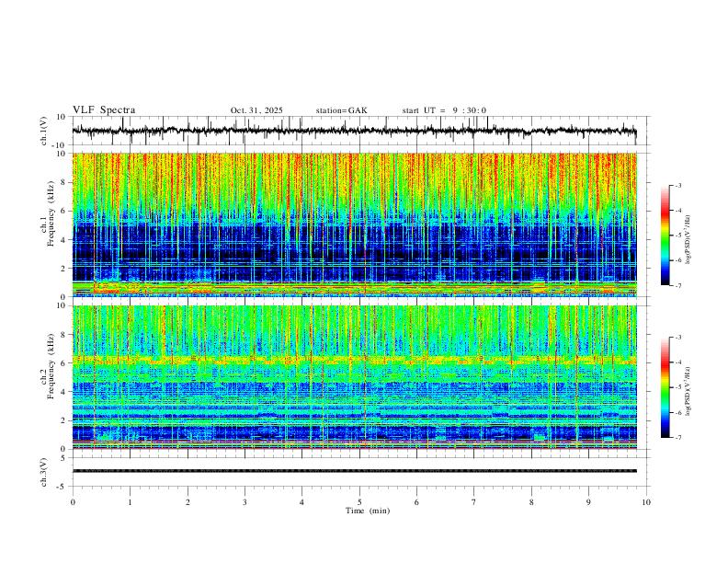Click the 'VLF Spectra' title text
Viewport: 728px width, 563px height.
coord(104,110)
